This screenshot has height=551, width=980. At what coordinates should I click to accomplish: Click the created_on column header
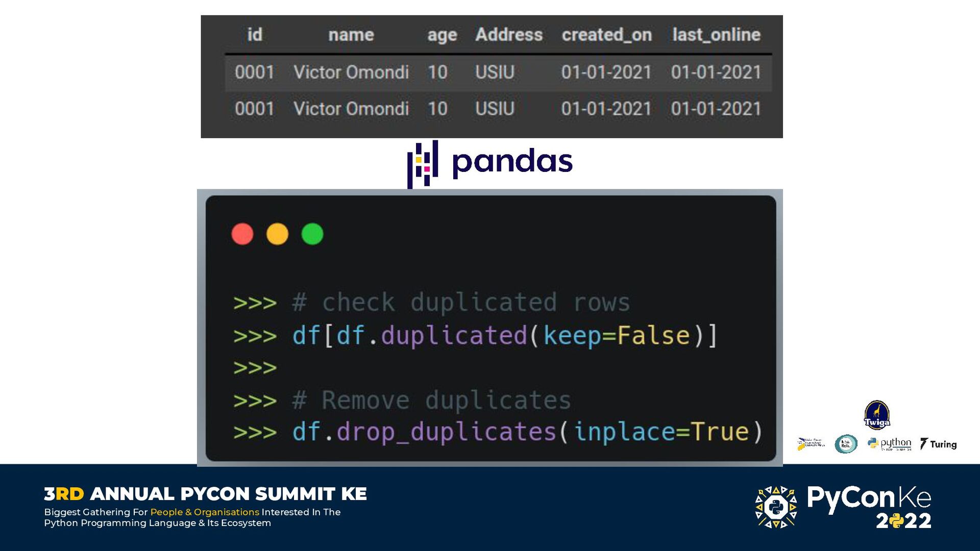[x=606, y=35]
